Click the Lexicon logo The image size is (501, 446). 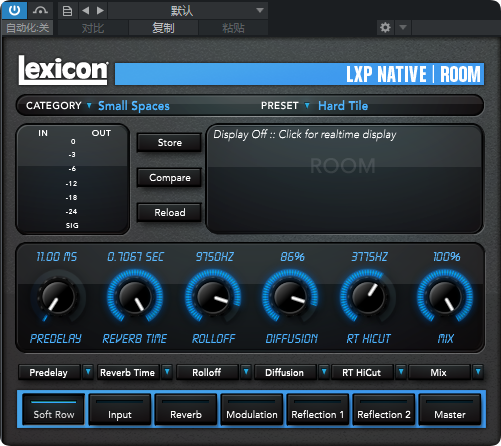[x=63, y=70]
